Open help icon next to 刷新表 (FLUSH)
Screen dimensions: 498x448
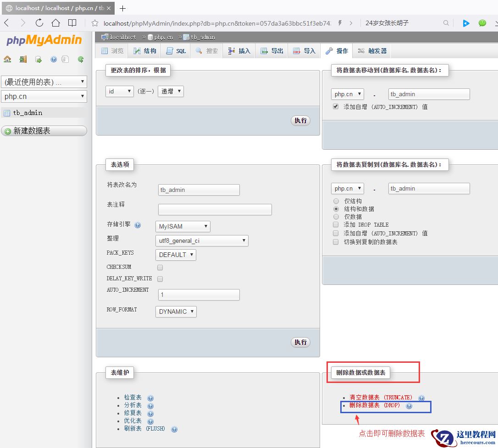click(174, 429)
